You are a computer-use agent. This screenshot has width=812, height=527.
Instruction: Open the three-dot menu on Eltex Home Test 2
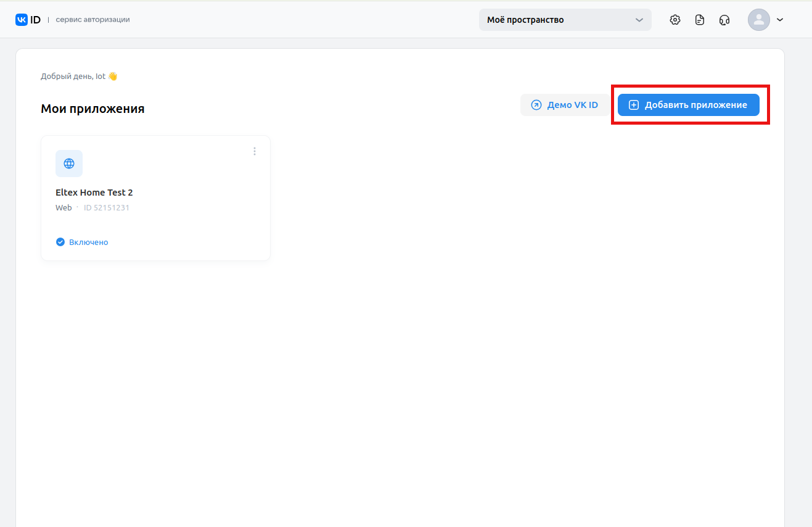tap(255, 151)
